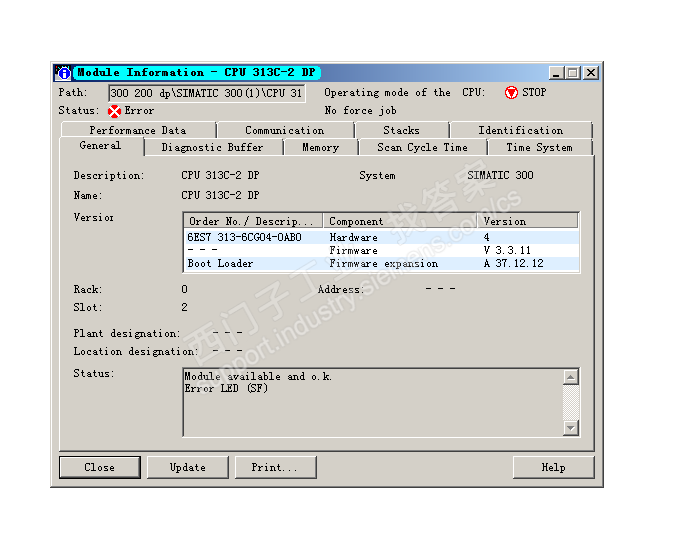Click the Hardware version value 4
The height and width of the screenshot is (551, 698).
487,237
